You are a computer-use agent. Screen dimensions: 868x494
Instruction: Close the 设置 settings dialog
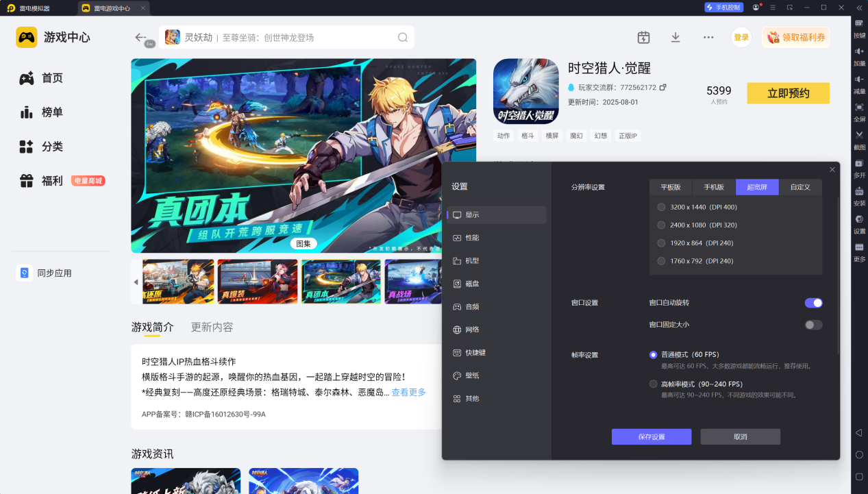pos(832,169)
